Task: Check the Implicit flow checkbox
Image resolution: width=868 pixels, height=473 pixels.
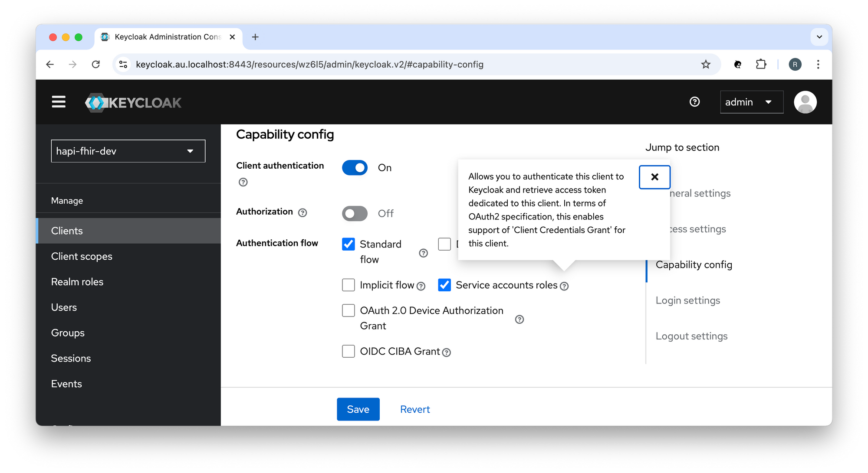Action: point(349,285)
